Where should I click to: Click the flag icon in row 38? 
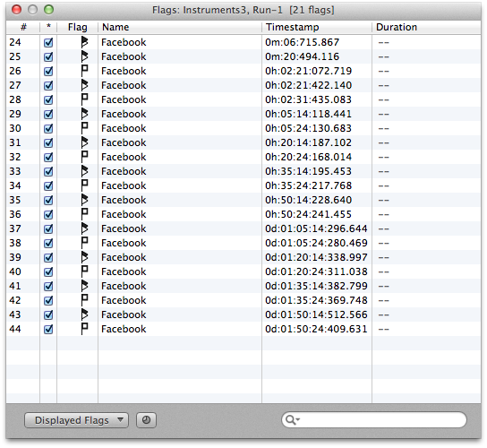point(84,243)
